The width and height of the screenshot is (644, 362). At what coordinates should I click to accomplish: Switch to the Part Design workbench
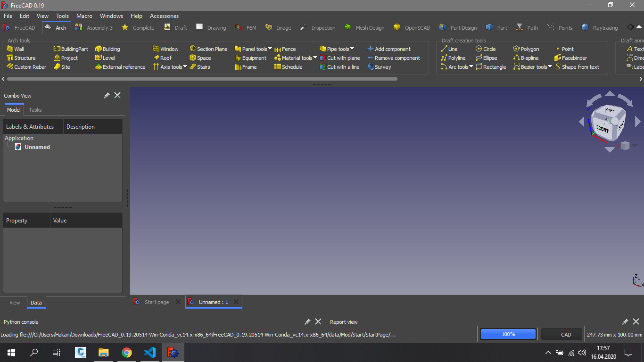[458, 28]
